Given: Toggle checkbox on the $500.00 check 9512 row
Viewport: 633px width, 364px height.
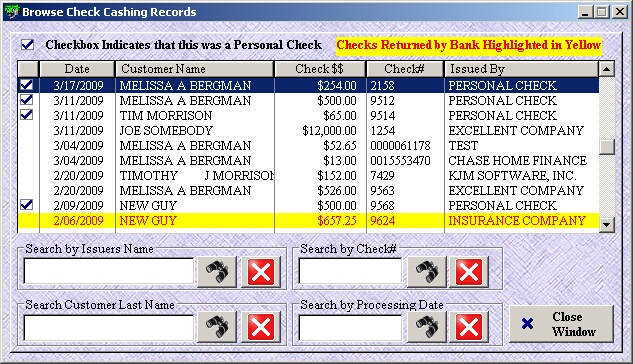Looking at the screenshot, I should click(27, 100).
